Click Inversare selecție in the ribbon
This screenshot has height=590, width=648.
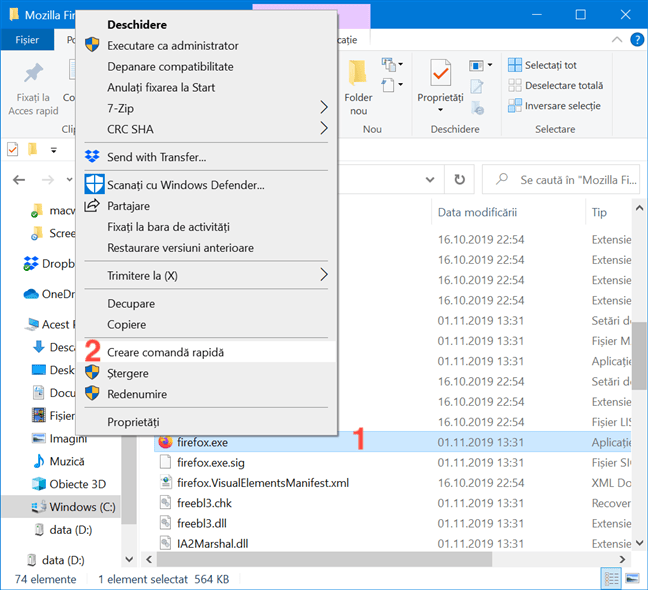point(556,106)
